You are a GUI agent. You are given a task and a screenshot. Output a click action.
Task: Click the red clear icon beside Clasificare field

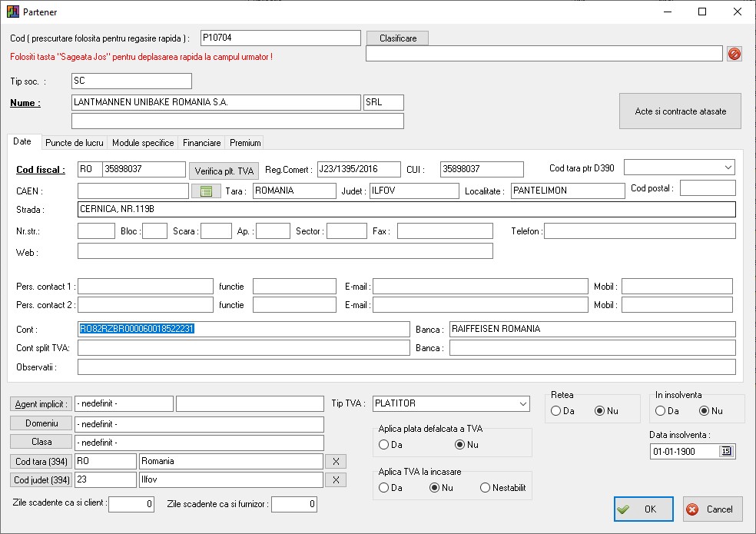tap(734, 54)
